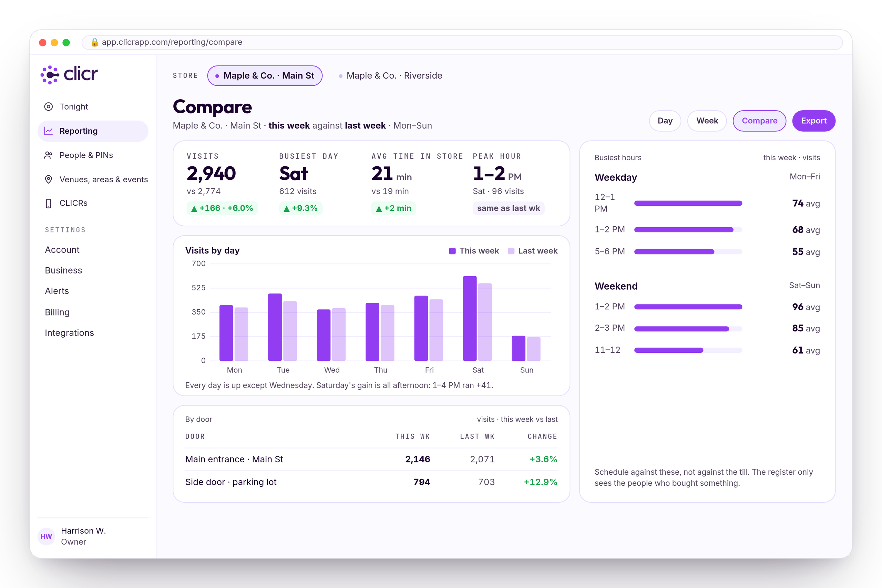This screenshot has width=882, height=588.
Task: Click the This week legend swatch
Action: tap(452, 251)
